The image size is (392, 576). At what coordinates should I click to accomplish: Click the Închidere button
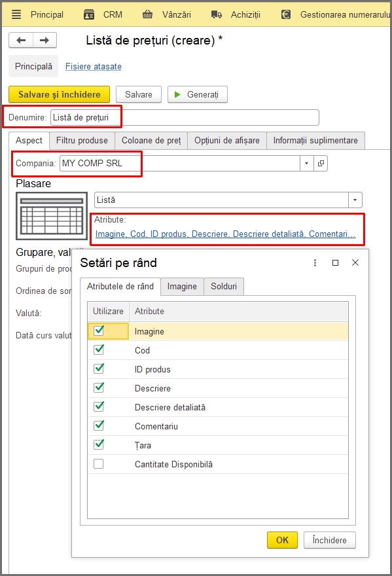click(330, 540)
